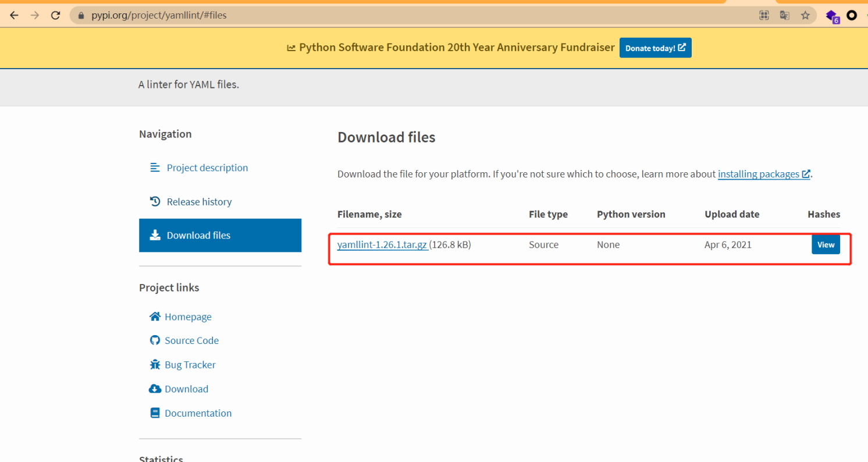
Task: Click the GitHub icon beside Source Code
Action: click(155, 340)
